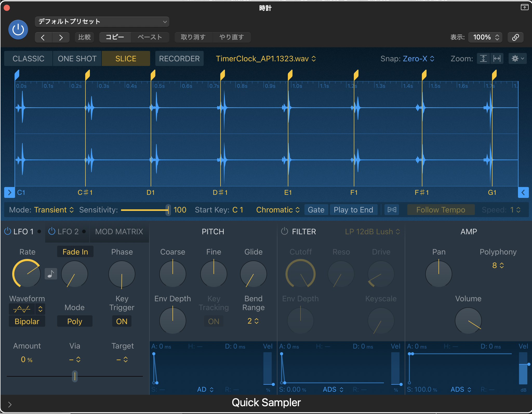Click the right blue scroll arrow beside G1
Image resolution: width=532 pixels, height=414 pixels.
[x=523, y=192]
